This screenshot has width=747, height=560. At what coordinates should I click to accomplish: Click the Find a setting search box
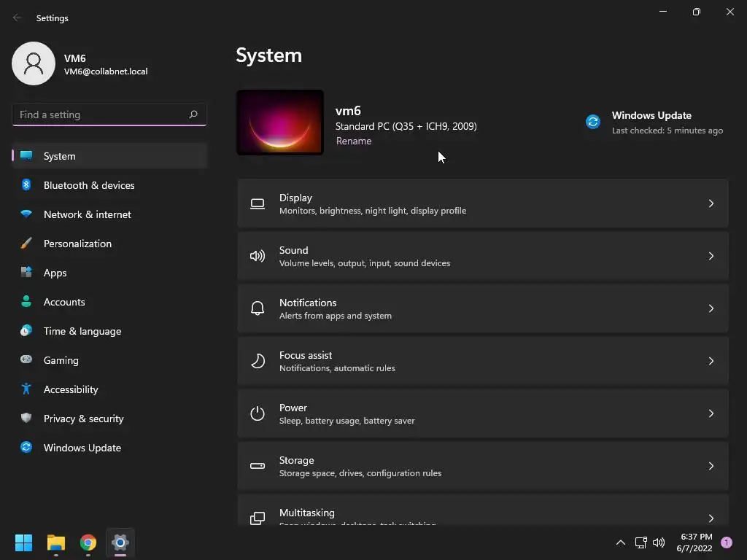(x=109, y=114)
